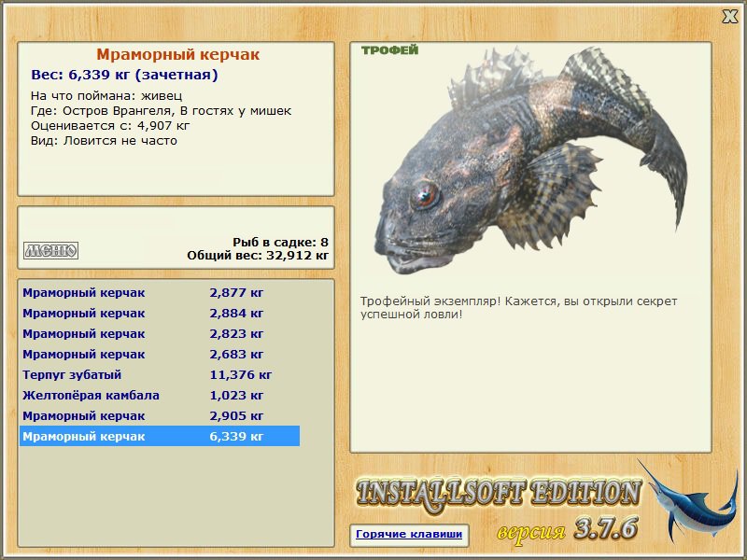Click the blue marlin logo icon
Screen dimensions: 747x560
click(688, 502)
